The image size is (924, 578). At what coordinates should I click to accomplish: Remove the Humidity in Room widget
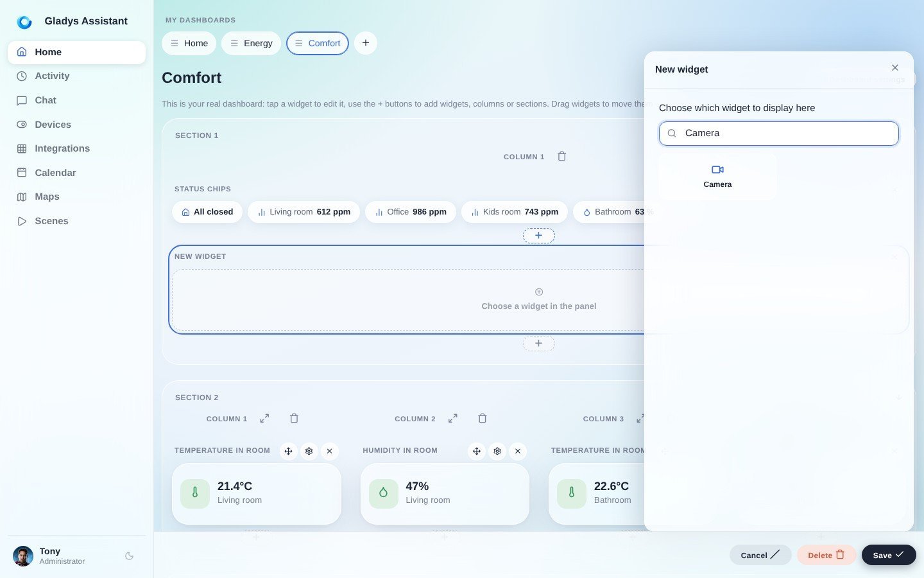(x=518, y=451)
